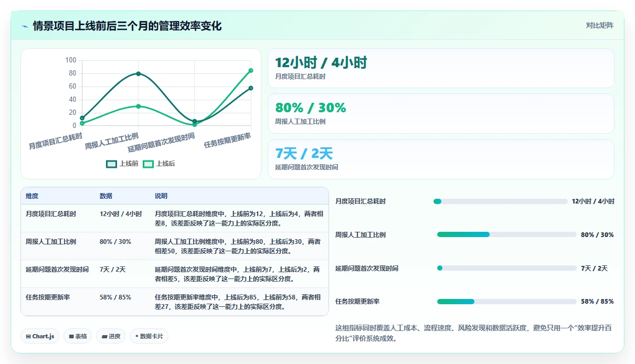This screenshot has height=364, width=635.
Task: Select the 表格 tag chip
Action: [x=77, y=336]
